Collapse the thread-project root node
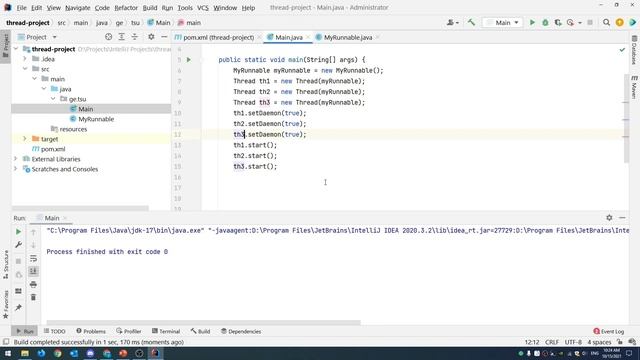 click(16, 49)
